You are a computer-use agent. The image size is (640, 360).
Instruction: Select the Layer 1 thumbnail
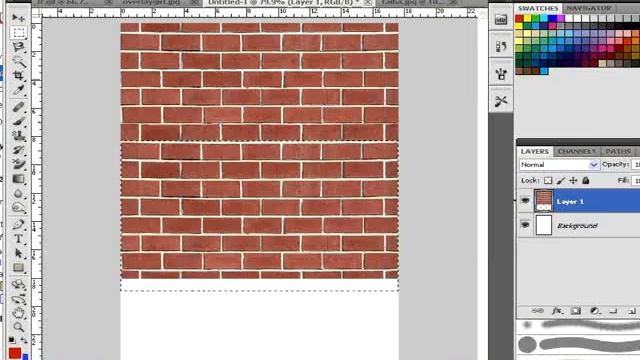click(544, 201)
